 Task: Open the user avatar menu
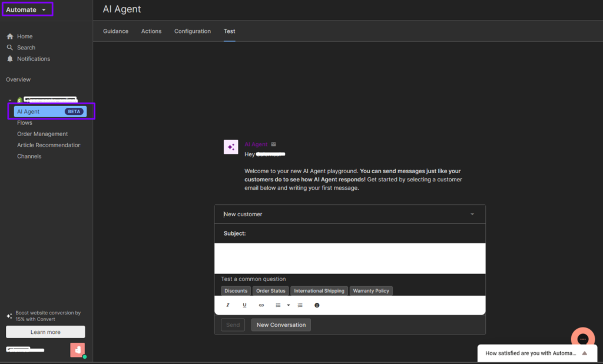[77, 350]
